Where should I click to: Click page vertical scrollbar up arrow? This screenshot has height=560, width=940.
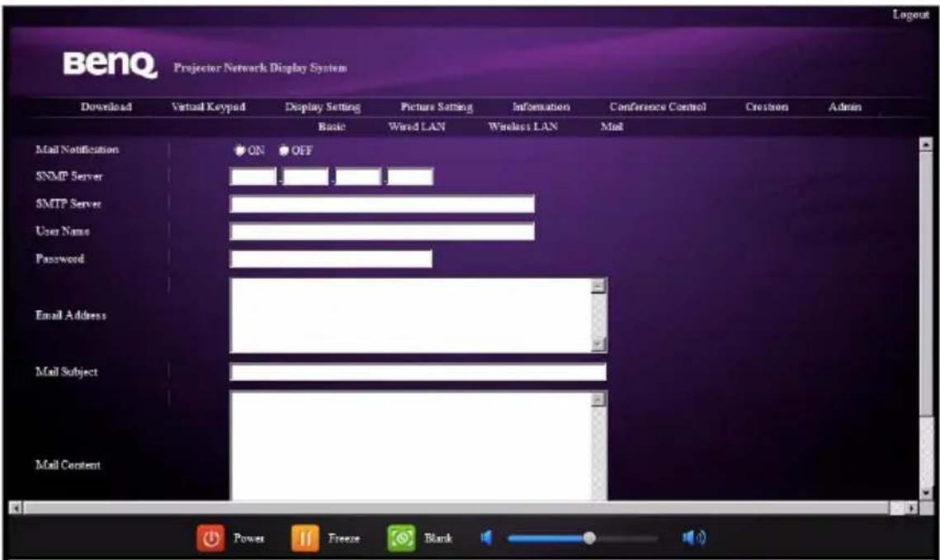tap(926, 144)
